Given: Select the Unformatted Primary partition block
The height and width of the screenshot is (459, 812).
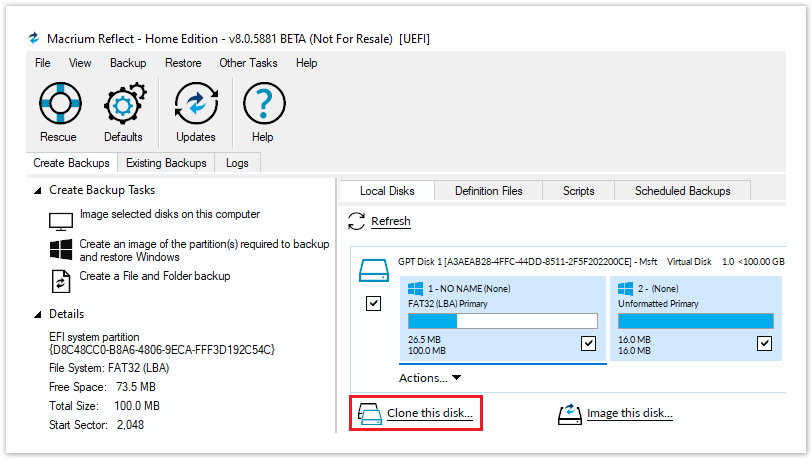Looking at the screenshot, I should coord(694,298).
